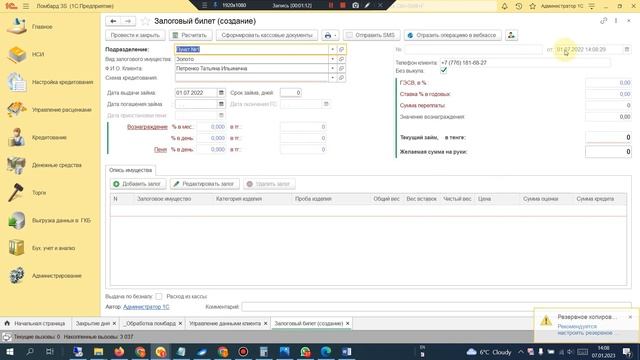Open the Пеня link
Screen dimensions: 640x360
[x=160, y=150]
